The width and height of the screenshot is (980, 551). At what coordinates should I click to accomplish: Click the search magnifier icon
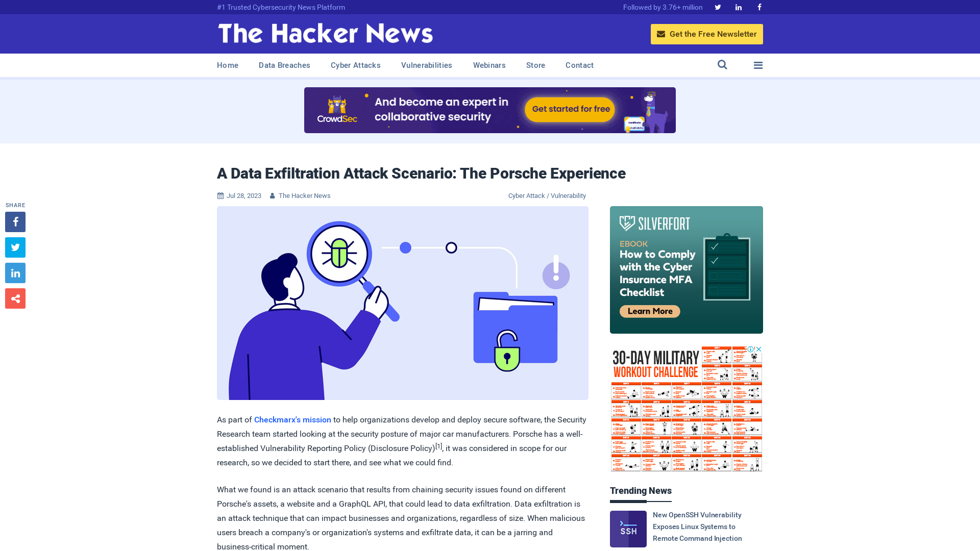point(722,65)
